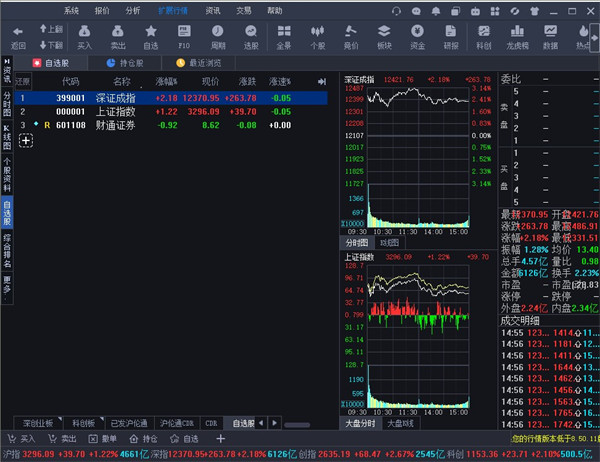600x462 pixels.
Task: Open 龙虎榜 bar-chart toolbar icon
Action: [517, 31]
